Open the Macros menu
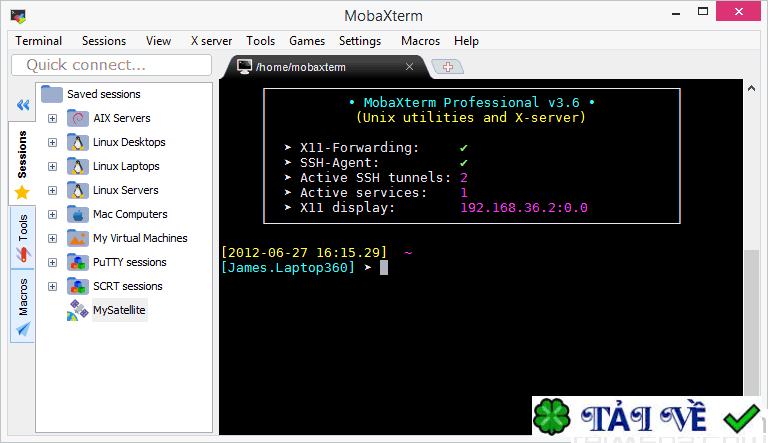The height and width of the screenshot is (443, 768). pos(420,41)
